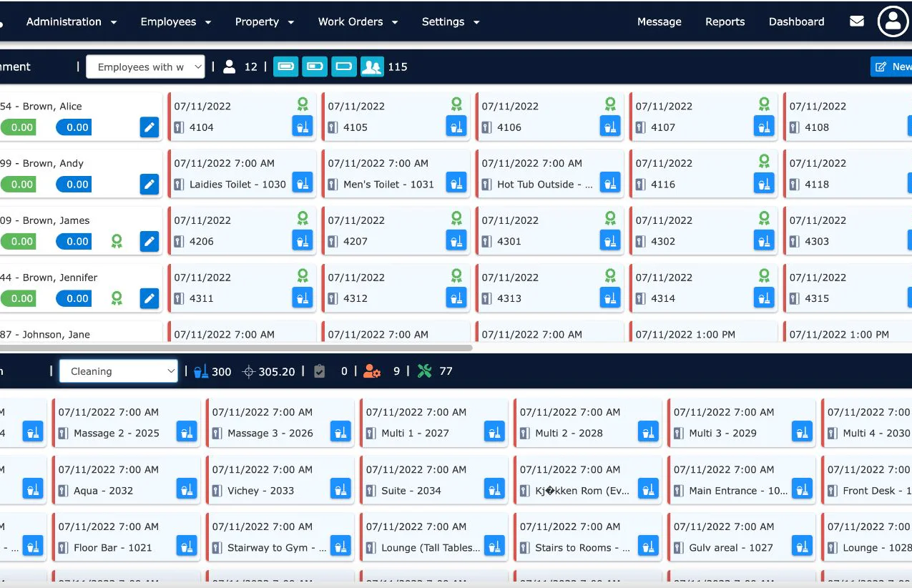Click the green tools icon beside 77
Viewport: 912px width, 588px height.
(425, 371)
